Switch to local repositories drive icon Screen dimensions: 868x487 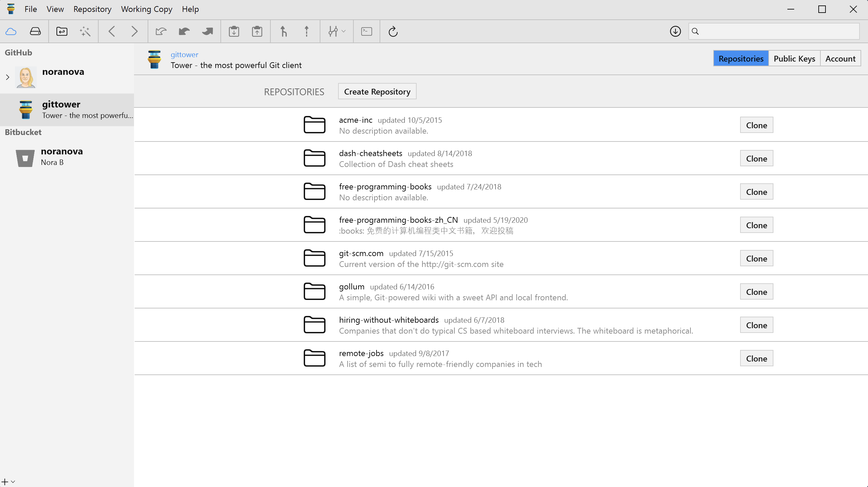pos(35,32)
